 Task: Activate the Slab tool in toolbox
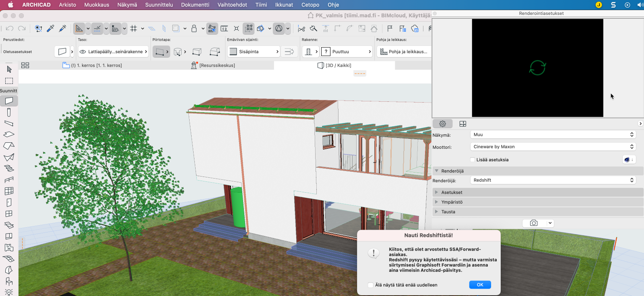pyautogui.click(x=9, y=134)
